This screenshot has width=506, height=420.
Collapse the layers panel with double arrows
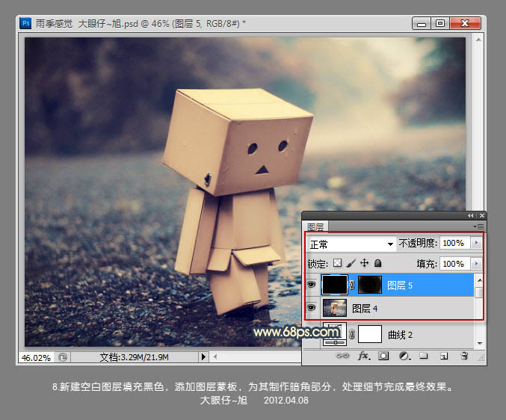[471, 215]
